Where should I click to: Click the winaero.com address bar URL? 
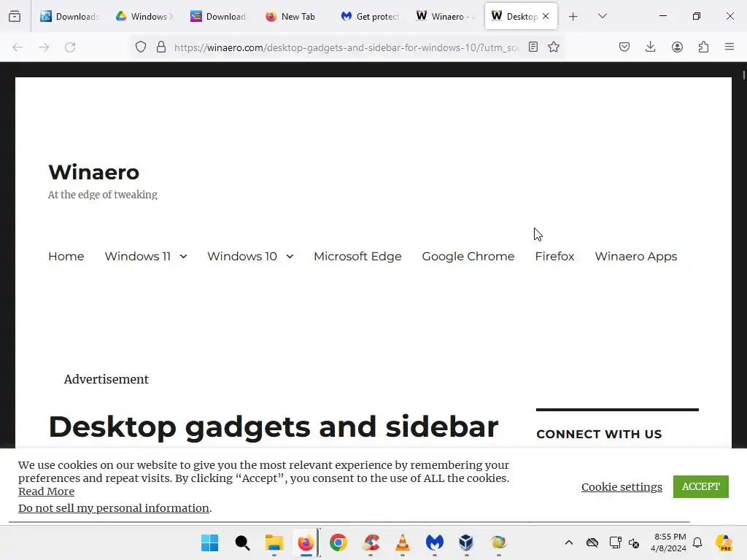pos(347,47)
